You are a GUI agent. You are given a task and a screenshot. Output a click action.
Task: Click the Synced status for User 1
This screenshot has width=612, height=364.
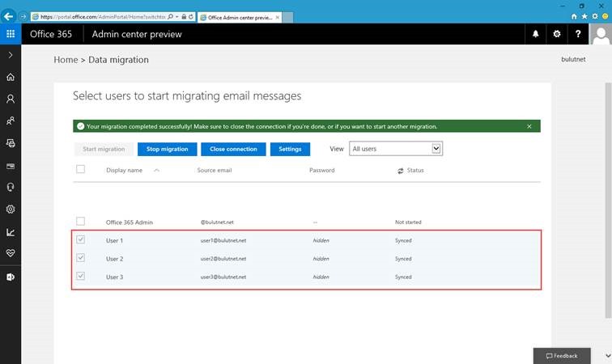[x=403, y=240]
